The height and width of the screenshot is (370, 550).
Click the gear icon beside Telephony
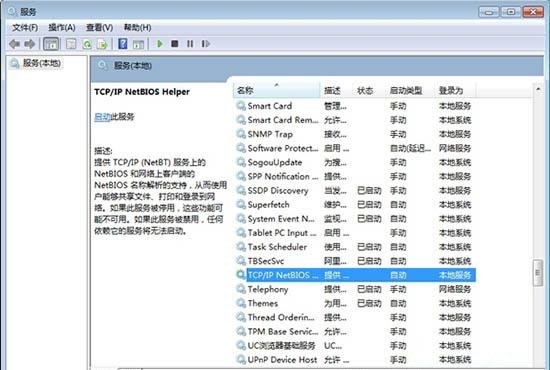click(241, 289)
